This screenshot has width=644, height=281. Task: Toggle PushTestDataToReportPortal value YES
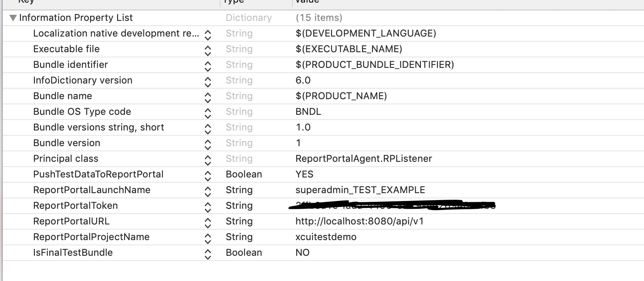[305, 174]
